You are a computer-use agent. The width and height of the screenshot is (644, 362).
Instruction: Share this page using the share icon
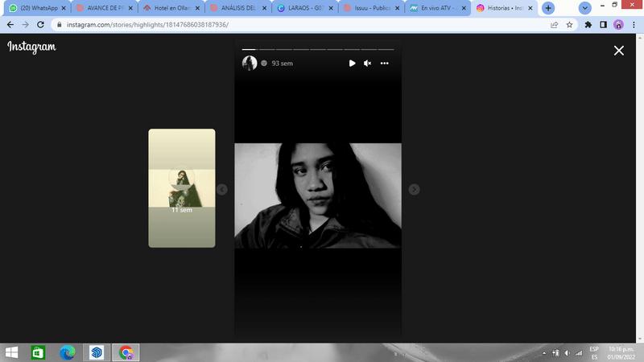[554, 25]
